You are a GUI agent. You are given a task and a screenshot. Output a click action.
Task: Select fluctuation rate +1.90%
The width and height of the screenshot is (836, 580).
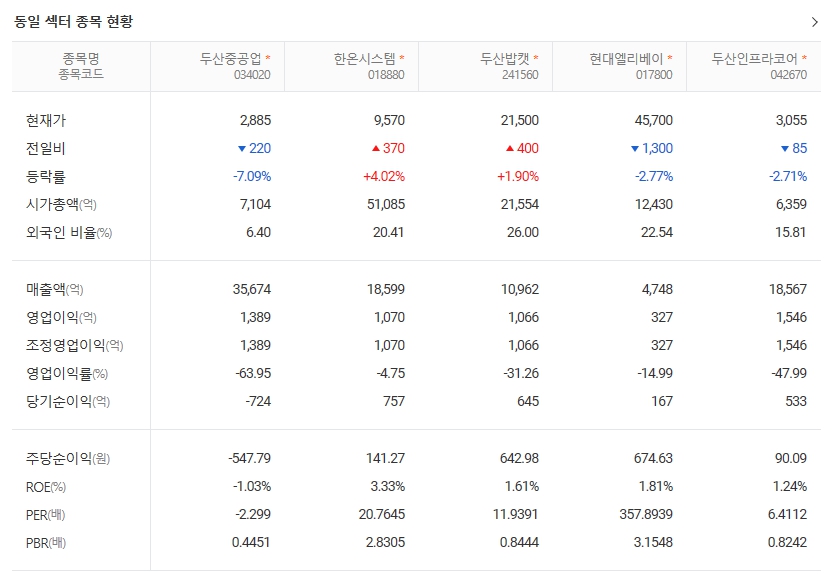(x=518, y=176)
